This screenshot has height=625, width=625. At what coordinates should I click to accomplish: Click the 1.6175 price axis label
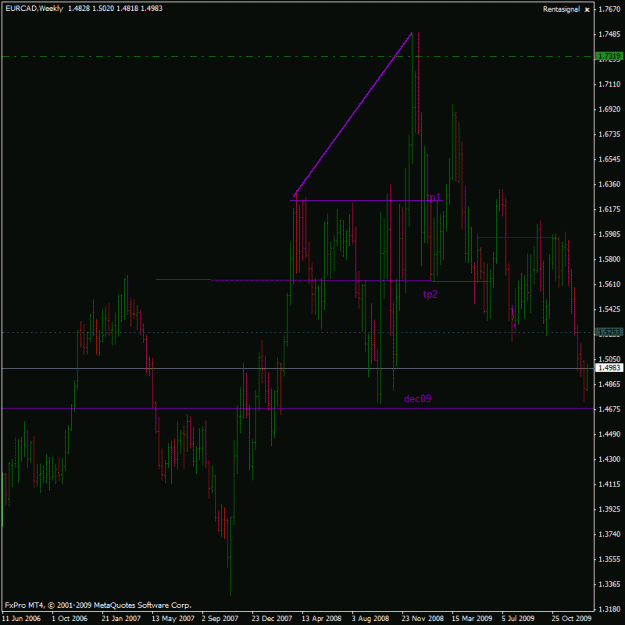click(x=610, y=209)
